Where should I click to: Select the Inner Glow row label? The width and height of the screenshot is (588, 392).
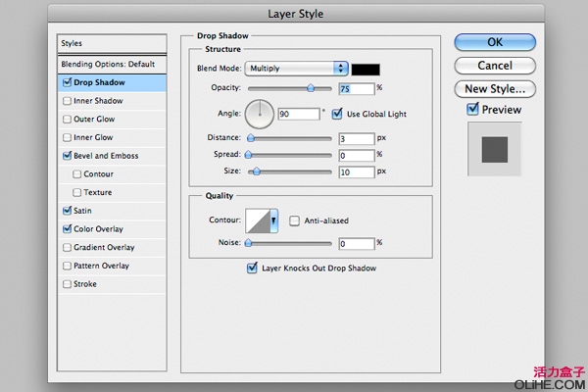(93, 137)
